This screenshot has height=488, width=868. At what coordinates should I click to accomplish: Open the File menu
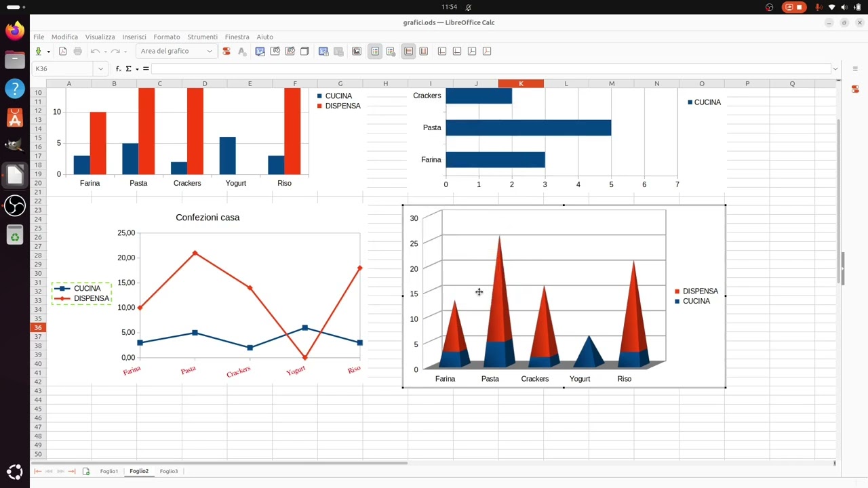[x=39, y=37]
